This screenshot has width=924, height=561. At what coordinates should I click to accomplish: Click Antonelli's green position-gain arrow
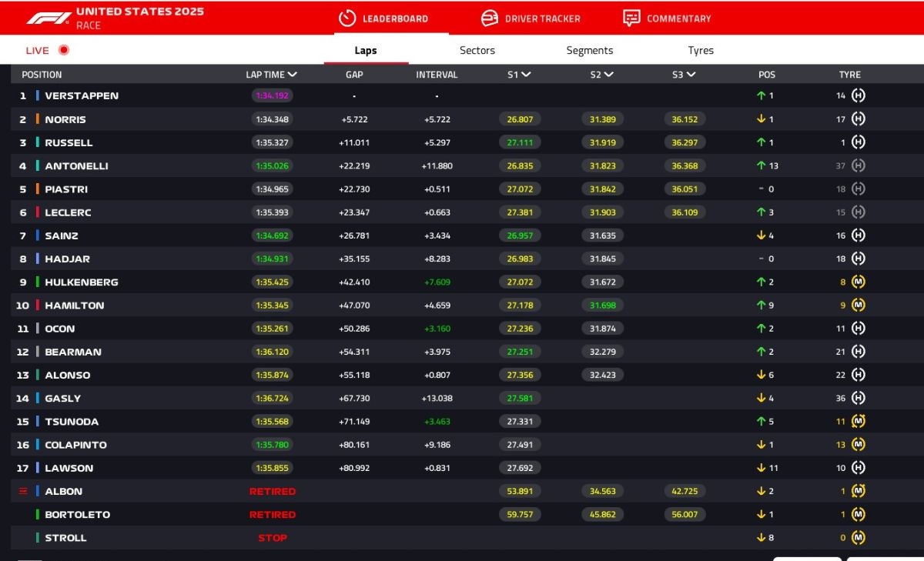click(x=761, y=166)
